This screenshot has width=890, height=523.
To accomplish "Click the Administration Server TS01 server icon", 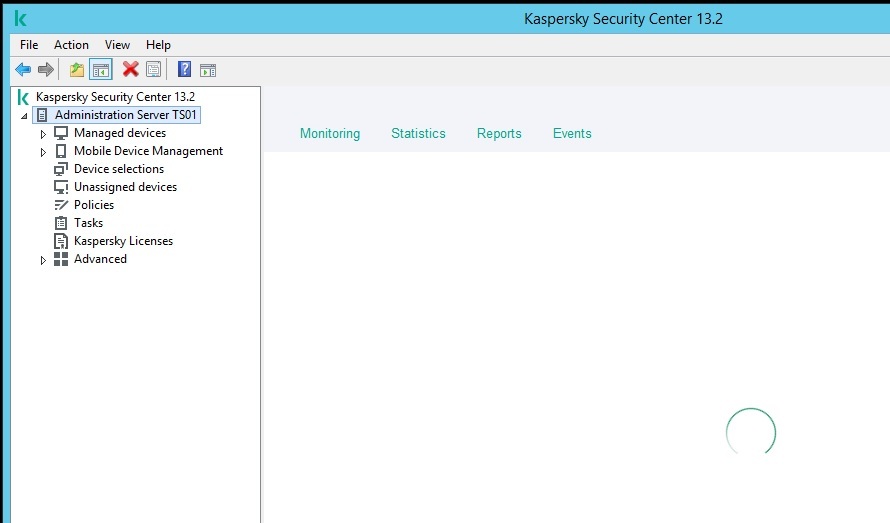I will (42, 115).
